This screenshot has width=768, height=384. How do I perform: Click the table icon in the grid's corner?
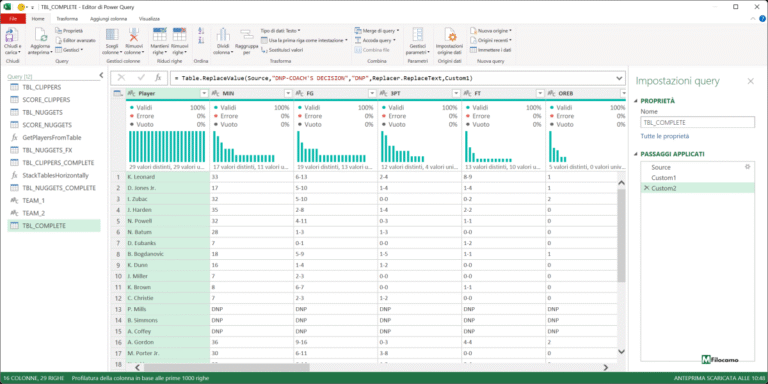pos(118,93)
